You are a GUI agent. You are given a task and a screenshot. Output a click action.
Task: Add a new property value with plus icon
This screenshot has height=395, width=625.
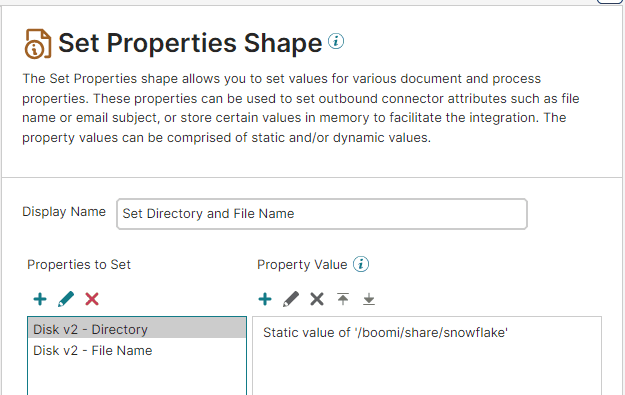[265, 299]
